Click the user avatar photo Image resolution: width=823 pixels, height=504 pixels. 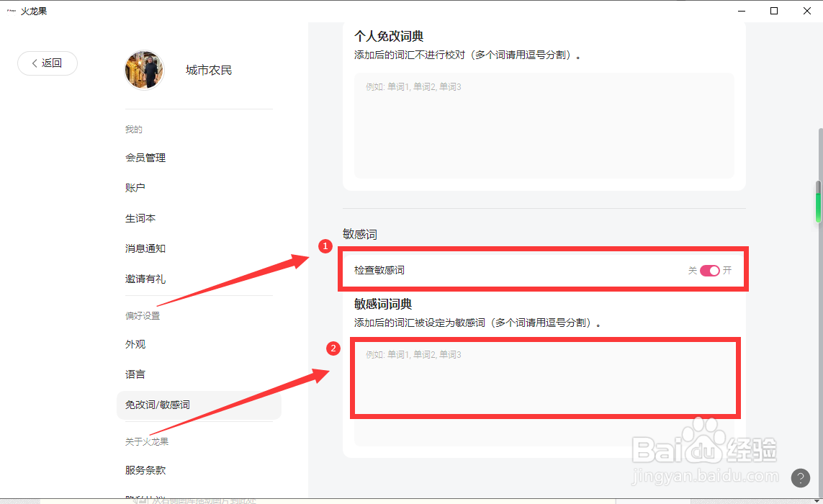point(144,70)
